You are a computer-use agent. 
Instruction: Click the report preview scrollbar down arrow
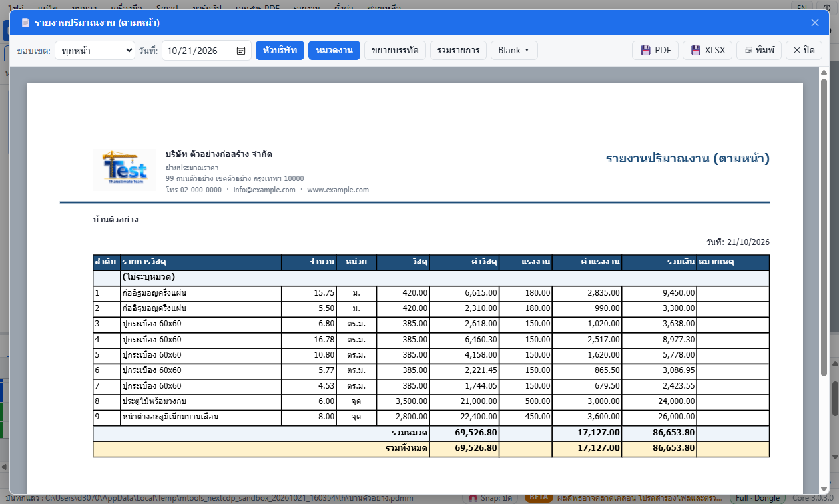pos(824,489)
